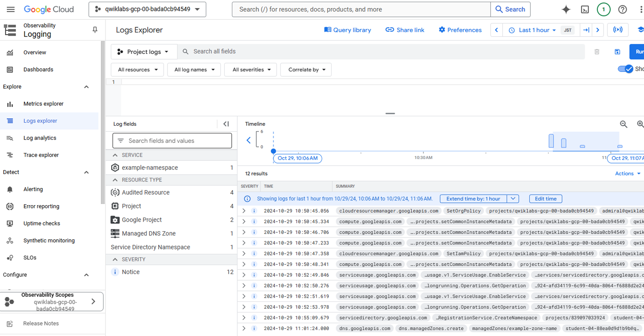Viewport: 644px width, 336px height.
Task: Zoom out the timeline
Action: coord(624,124)
